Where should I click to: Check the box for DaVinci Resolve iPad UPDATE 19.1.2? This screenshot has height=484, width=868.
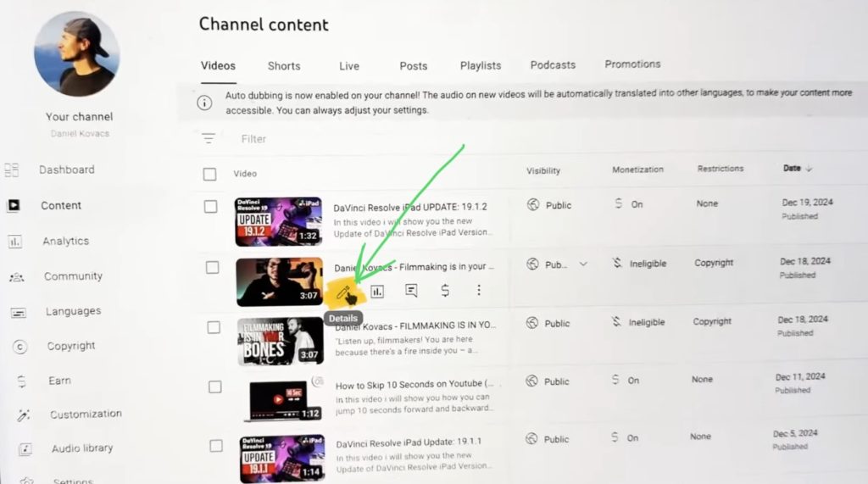point(210,206)
